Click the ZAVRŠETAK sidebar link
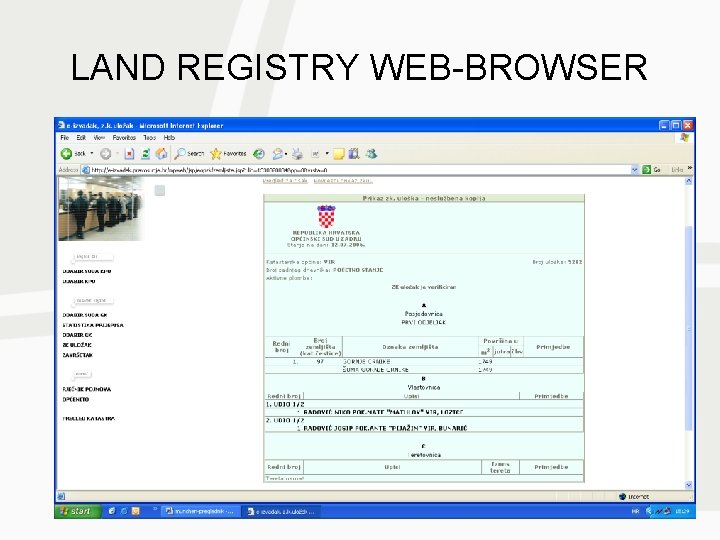The width and height of the screenshot is (720, 540). pyautogui.click(x=78, y=355)
